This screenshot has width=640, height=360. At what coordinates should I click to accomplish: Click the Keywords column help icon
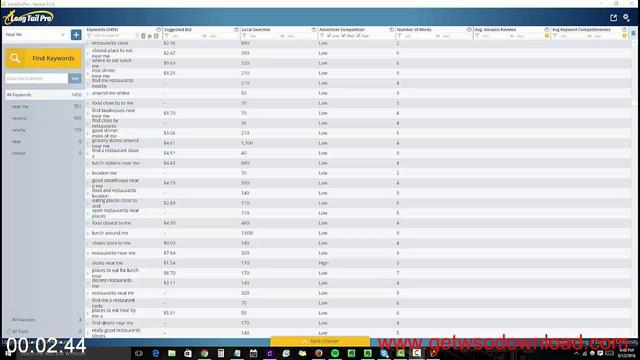pos(158,30)
